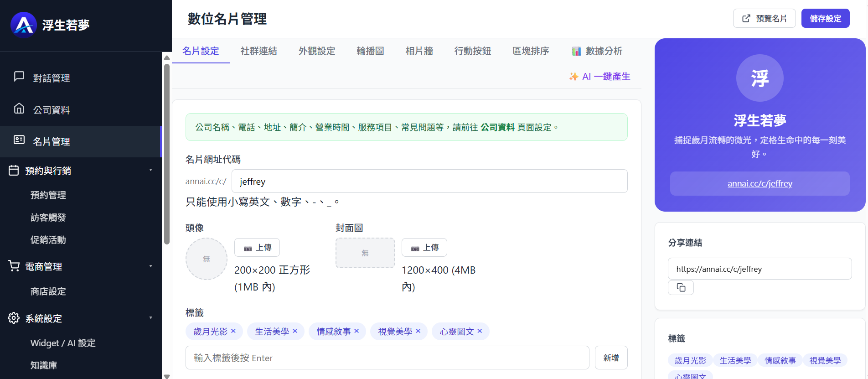Click the 新增 tag button
Viewport: 868px width, 379px height.
coord(611,358)
